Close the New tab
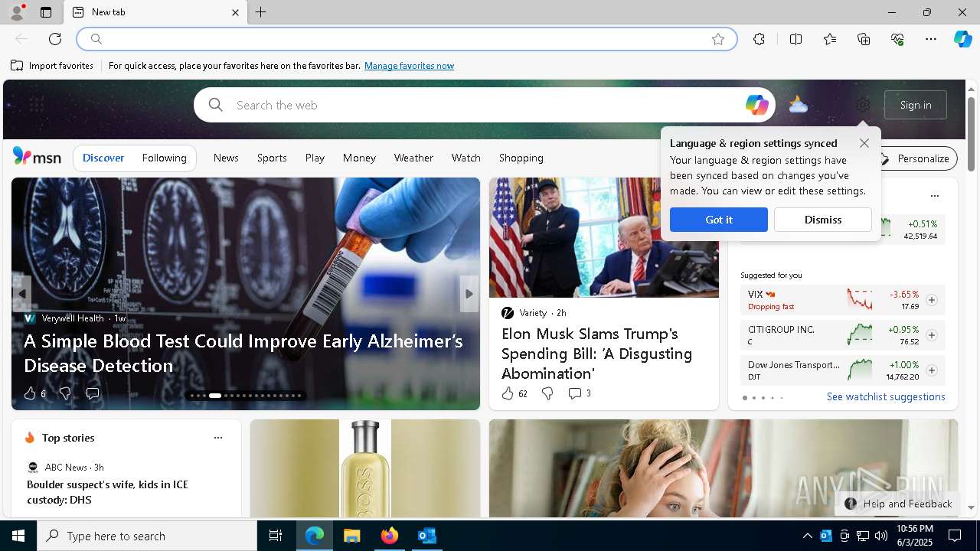This screenshot has height=551, width=980. 235,12
